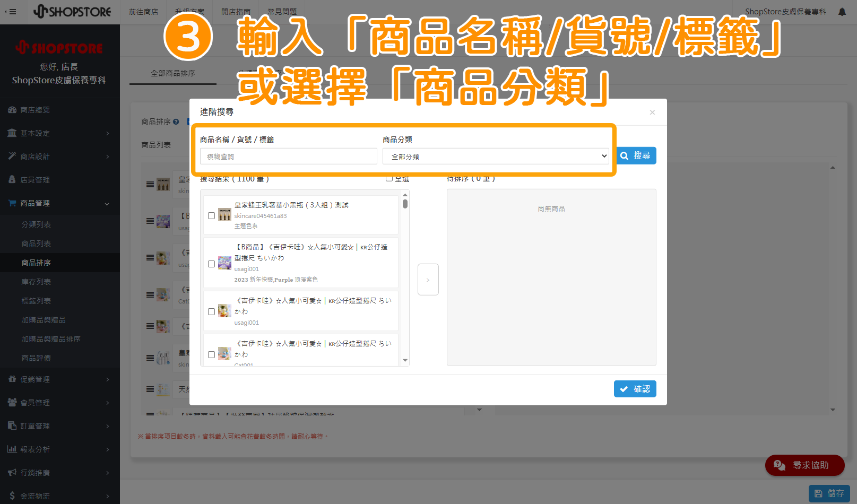Click search results scroll down arrow

click(x=405, y=360)
